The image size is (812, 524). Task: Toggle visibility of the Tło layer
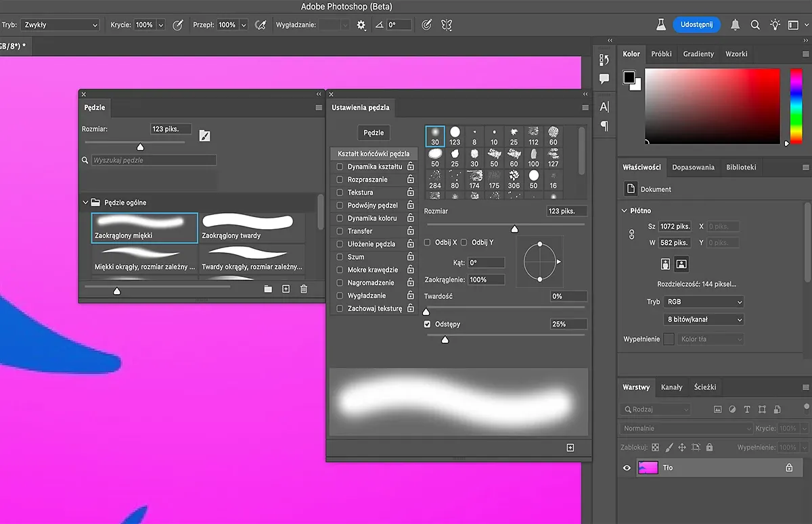click(627, 467)
